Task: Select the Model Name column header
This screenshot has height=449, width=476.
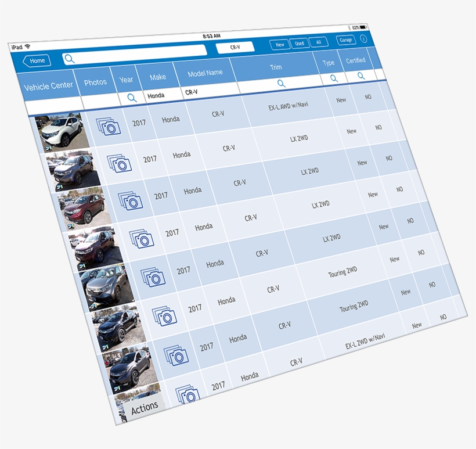Action: 204,72
